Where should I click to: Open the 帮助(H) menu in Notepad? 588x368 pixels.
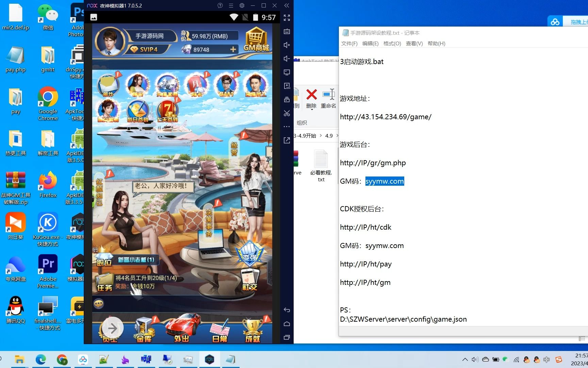click(437, 43)
